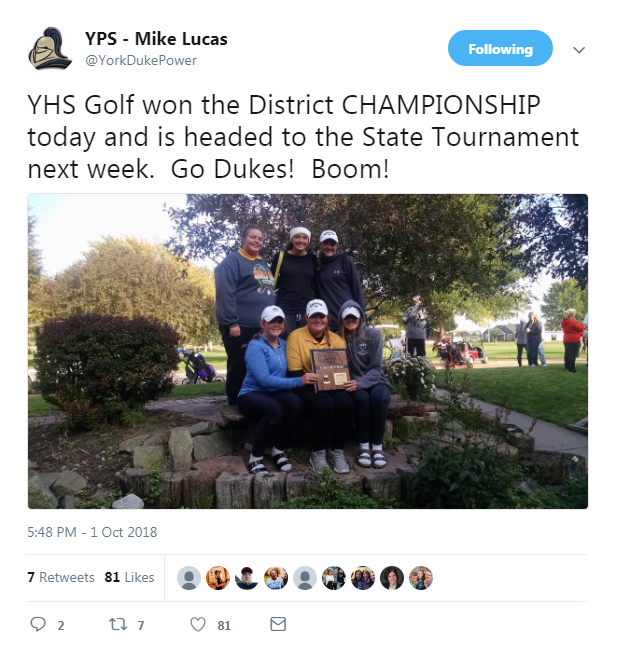The width and height of the screenshot is (618, 658).
Task: Open the @YorkDukePower handle link
Action: tap(141, 60)
